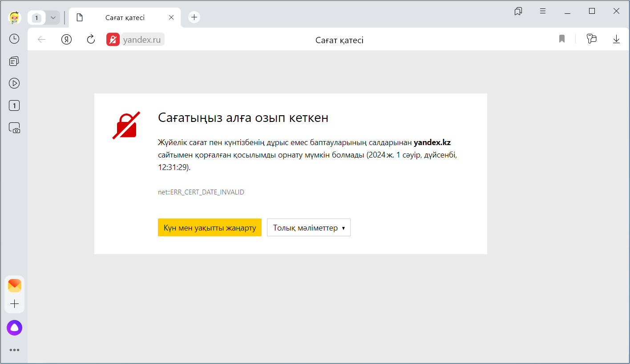Expand the tab group dropdown chevron
The image size is (630, 364).
53,18
